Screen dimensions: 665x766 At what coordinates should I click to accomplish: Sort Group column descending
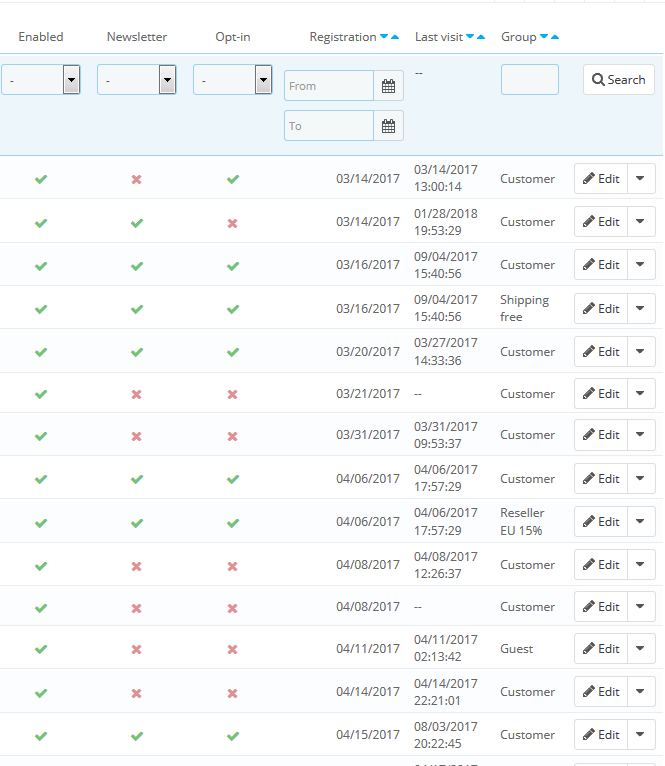544,37
